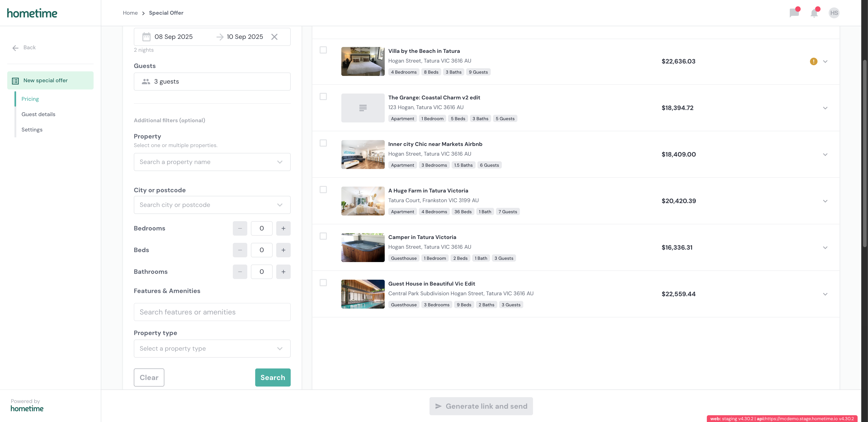Image resolution: width=868 pixels, height=422 pixels.
Task: Go to Pricing step
Action: tap(30, 99)
